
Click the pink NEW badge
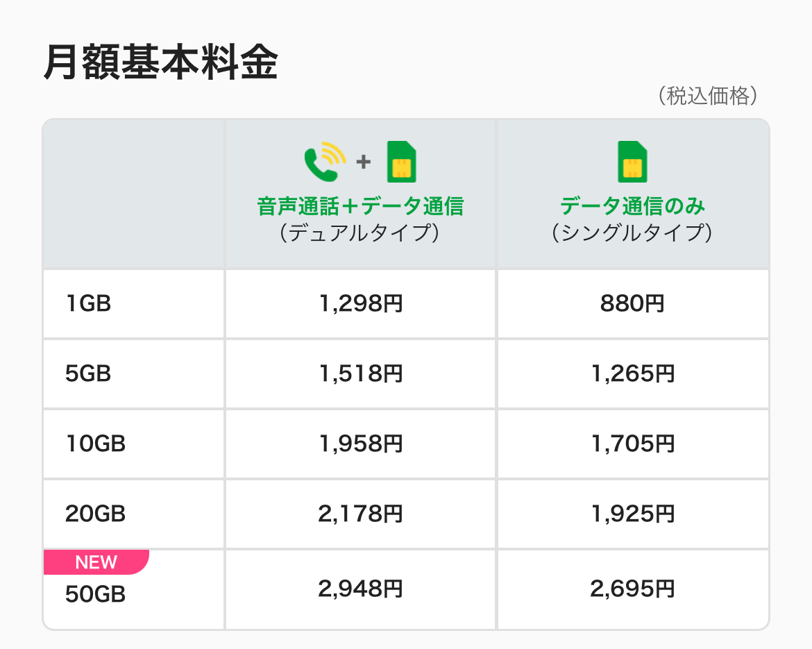click(96, 562)
